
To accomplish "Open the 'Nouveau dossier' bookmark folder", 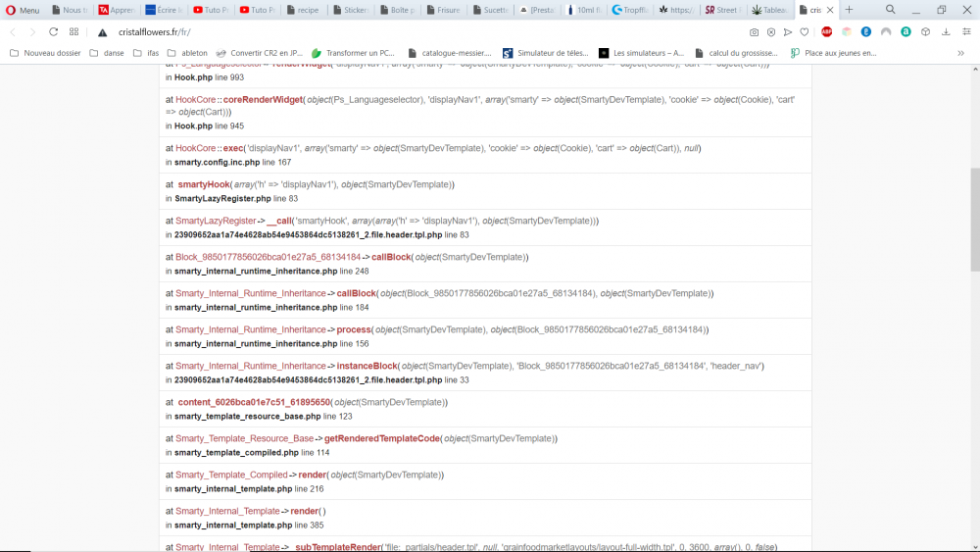I will click(x=45, y=53).
